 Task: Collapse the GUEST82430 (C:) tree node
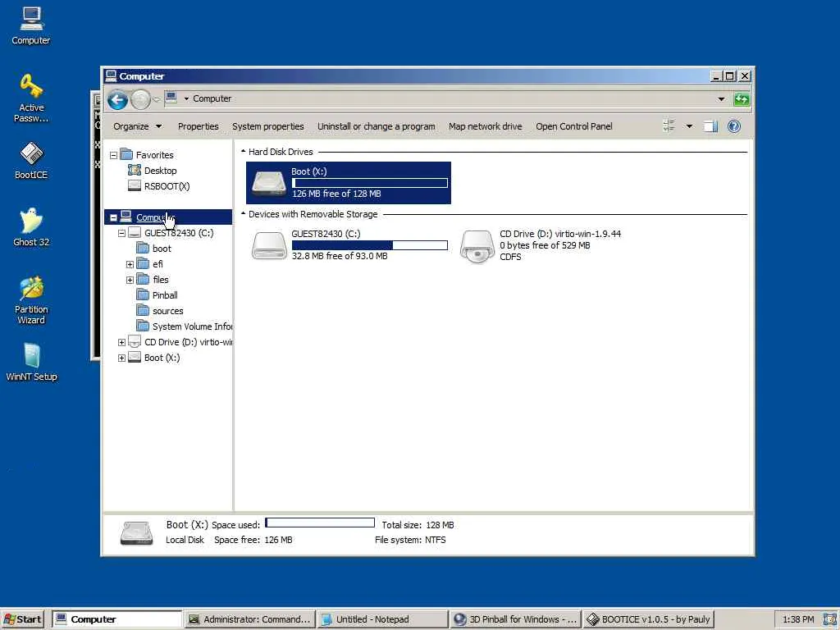point(121,233)
